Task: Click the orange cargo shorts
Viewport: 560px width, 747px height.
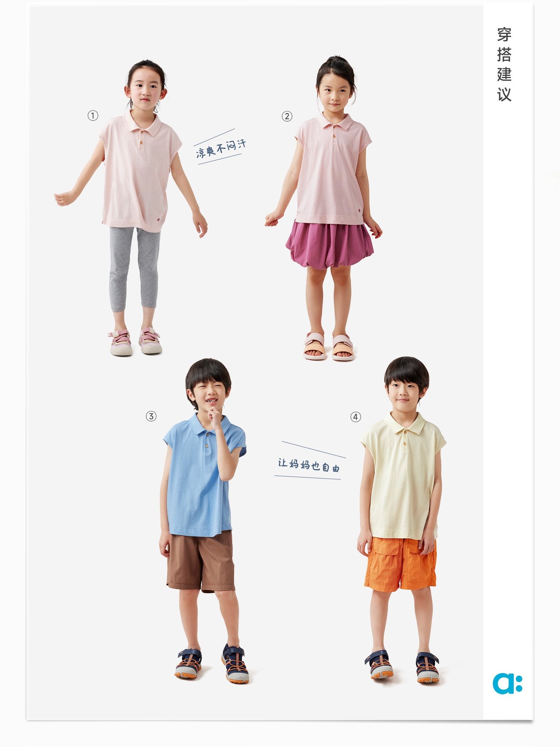Action: pyautogui.click(x=400, y=564)
